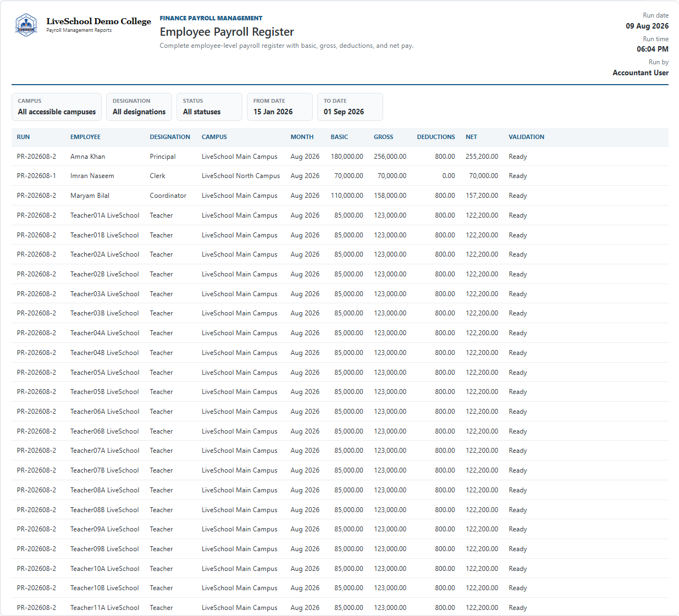Click the NET column header
Image resolution: width=679 pixels, height=616 pixels.
471,137
